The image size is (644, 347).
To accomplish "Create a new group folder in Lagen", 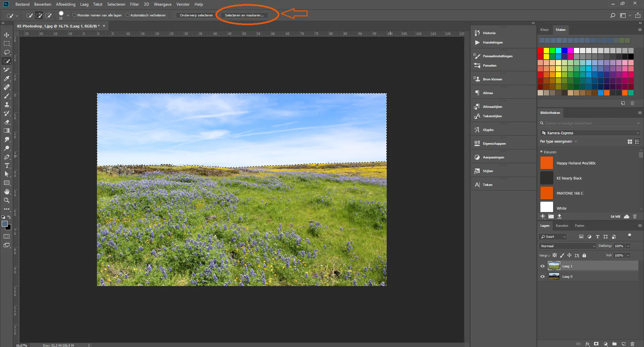I will [614, 344].
